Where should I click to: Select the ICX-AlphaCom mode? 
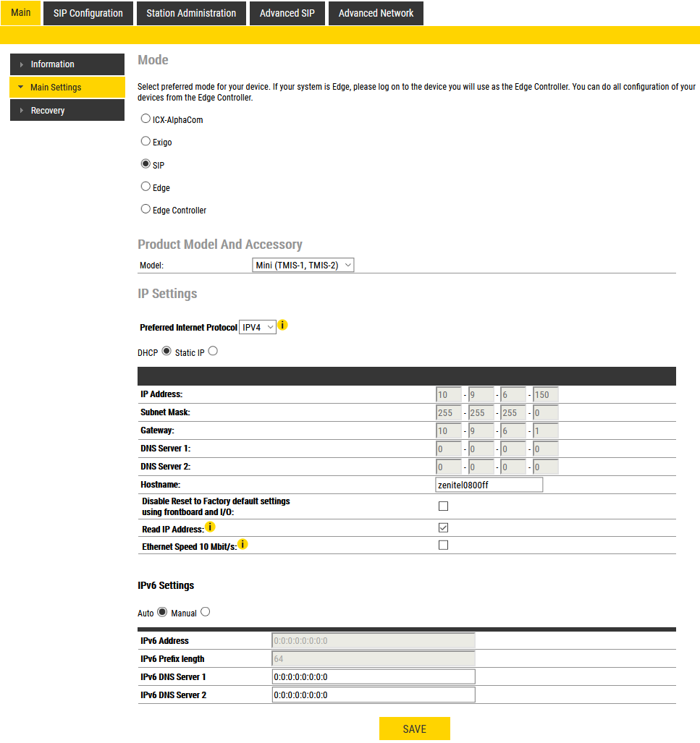coord(146,119)
